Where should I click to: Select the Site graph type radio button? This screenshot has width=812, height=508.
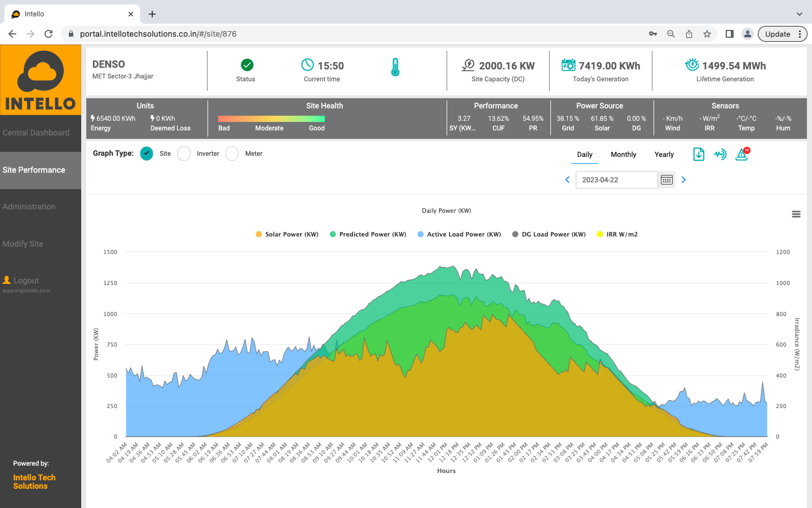(x=147, y=153)
